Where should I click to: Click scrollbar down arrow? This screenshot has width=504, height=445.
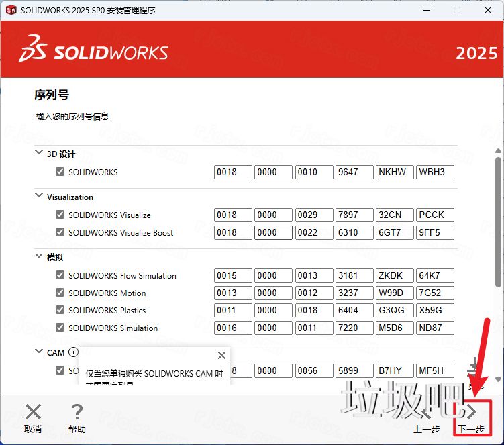point(498,380)
